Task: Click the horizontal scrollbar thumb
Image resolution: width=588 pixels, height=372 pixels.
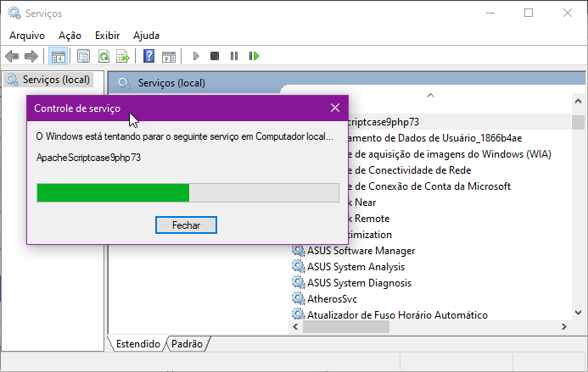Action: (345, 327)
